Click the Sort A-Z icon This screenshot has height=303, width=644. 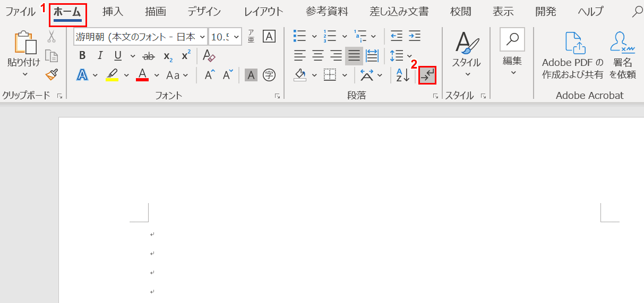tap(403, 75)
